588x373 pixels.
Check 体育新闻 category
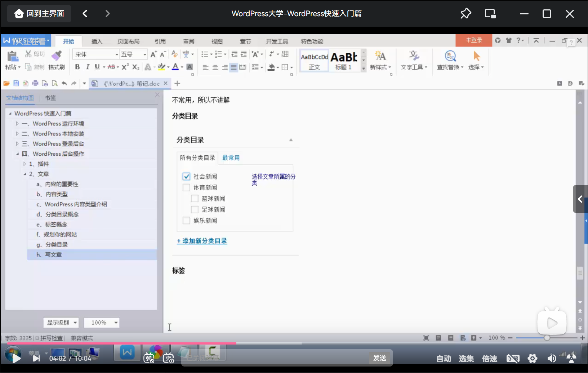(x=186, y=187)
